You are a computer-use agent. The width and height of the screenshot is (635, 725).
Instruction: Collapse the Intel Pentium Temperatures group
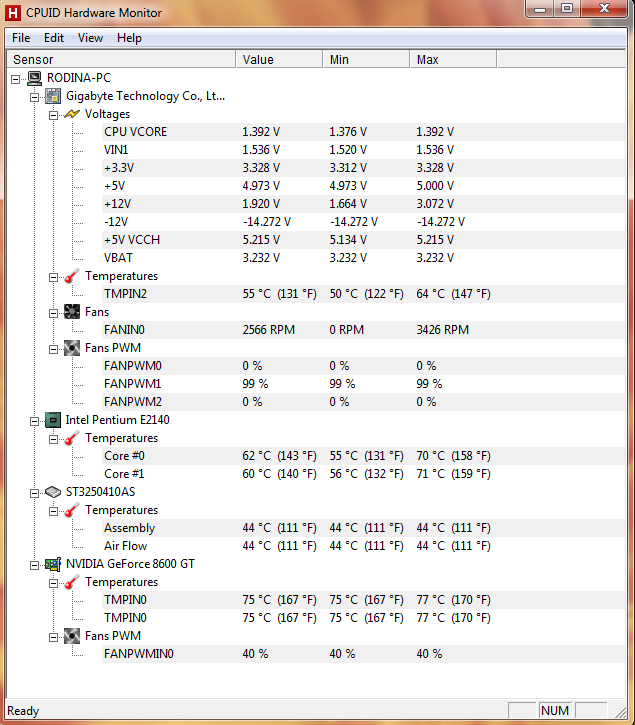point(54,439)
